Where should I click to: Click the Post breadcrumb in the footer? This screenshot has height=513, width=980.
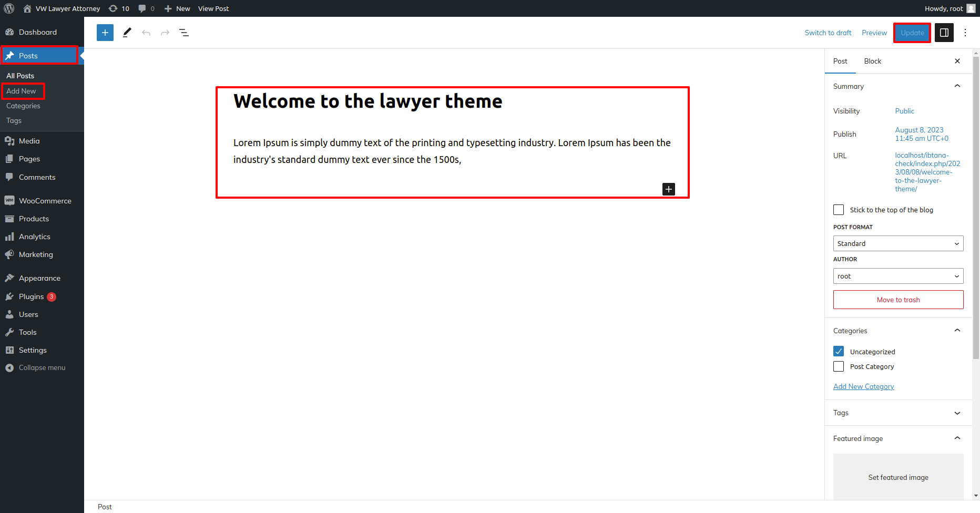[x=105, y=507]
